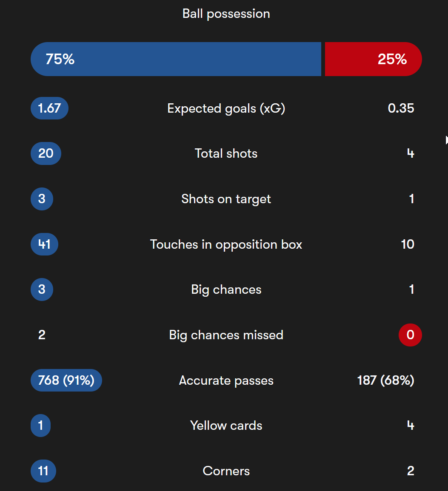Click the Yellow cards label
The height and width of the screenshot is (491, 448).
click(226, 426)
